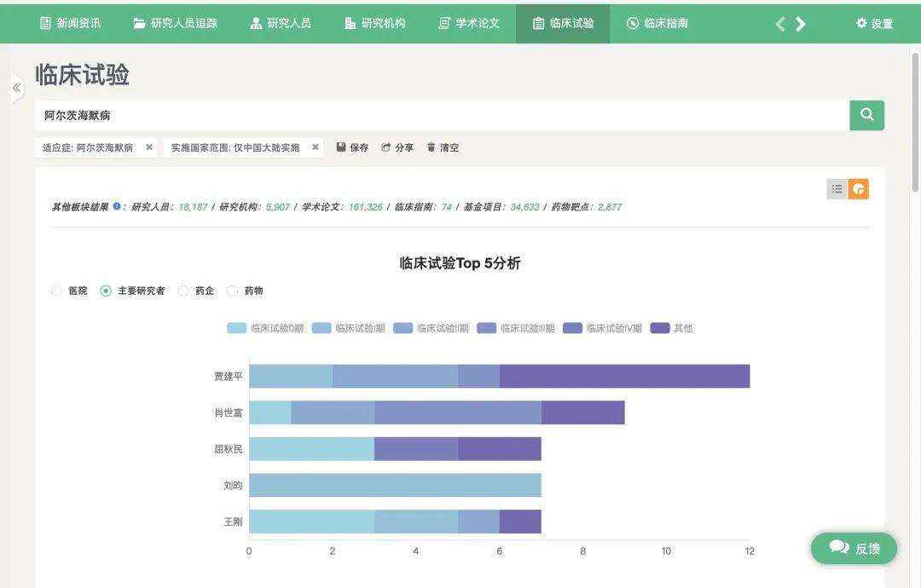Open the 反馈 feedback chat bubble
Viewport: 921px width, 588px height.
[854, 548]
